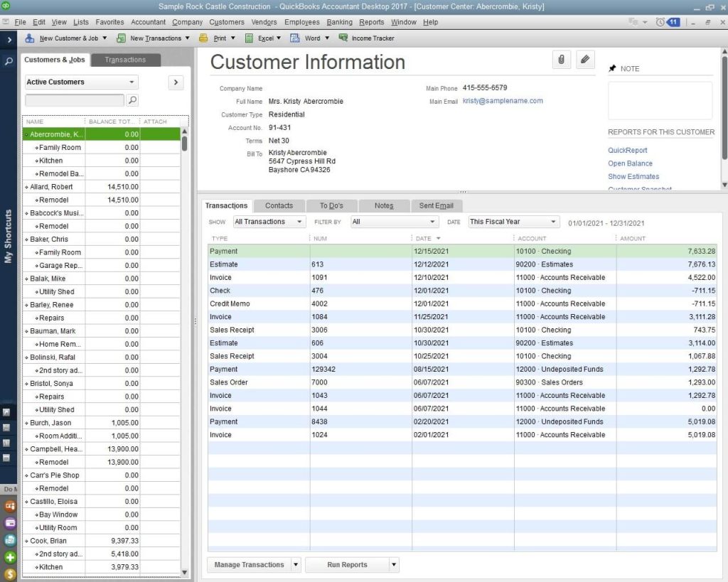The width and height of the screenshot is (728, 582).
Task: Open the Customers menu
Action: point(226,22)
